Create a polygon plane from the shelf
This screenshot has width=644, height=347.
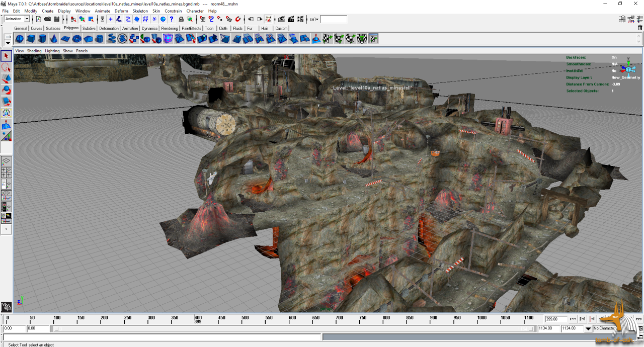click(x=65, y=39)
